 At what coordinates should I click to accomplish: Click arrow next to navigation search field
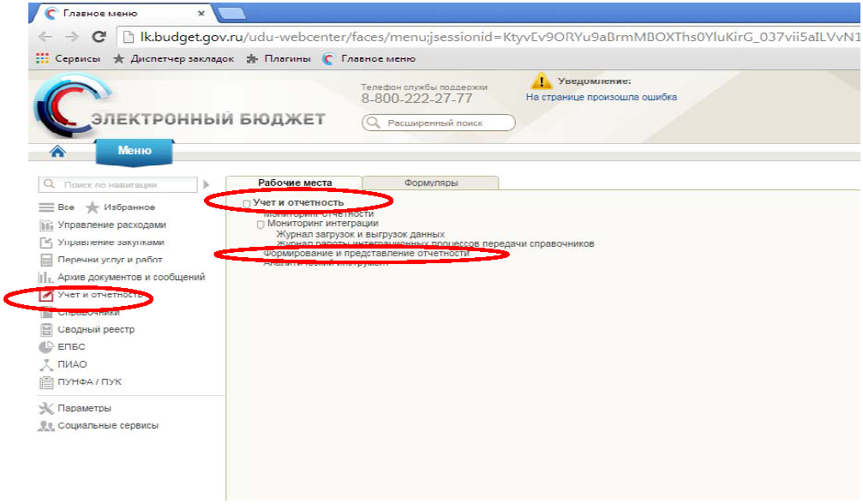coord(206,184)
